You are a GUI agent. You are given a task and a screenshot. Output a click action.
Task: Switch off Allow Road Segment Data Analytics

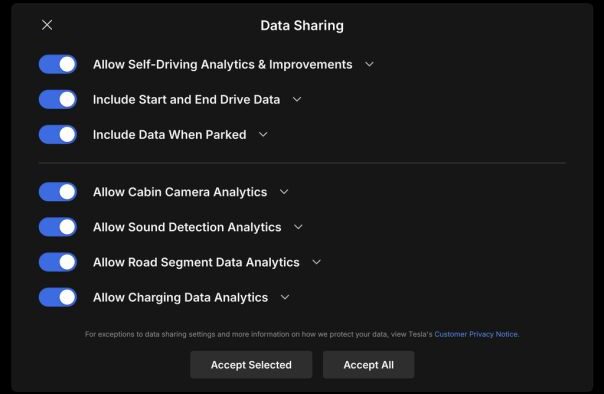(58, 262)
